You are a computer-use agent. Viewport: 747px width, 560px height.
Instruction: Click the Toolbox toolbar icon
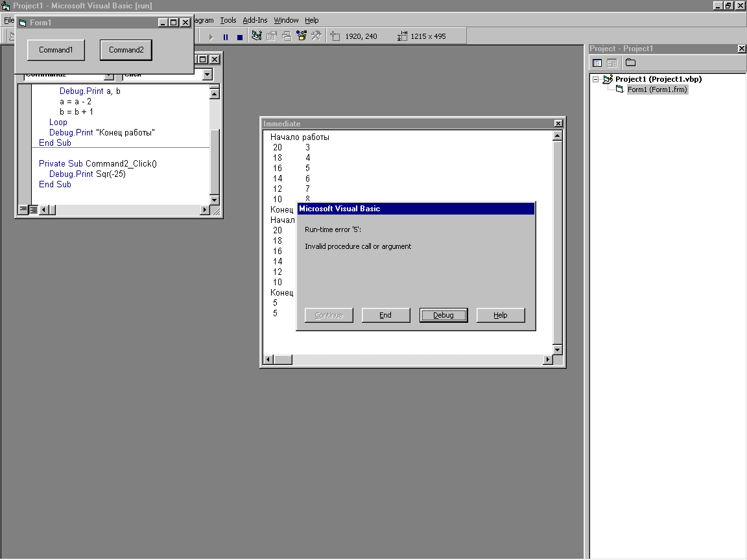point(316,36)
